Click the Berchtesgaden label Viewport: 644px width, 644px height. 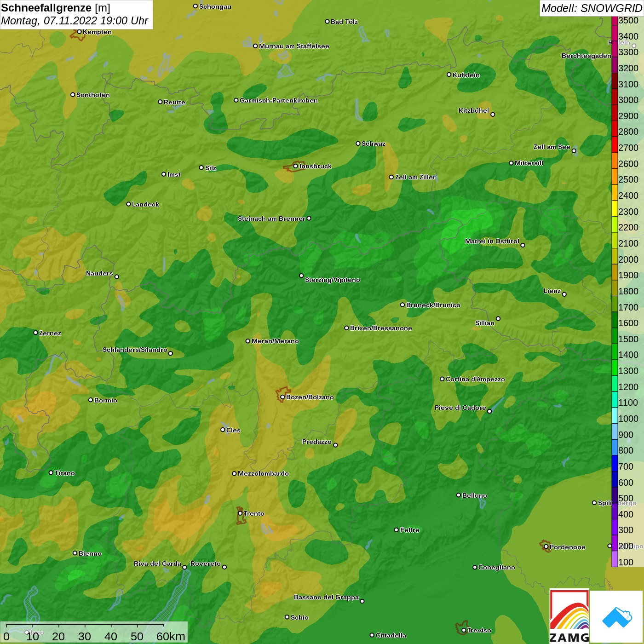(x=586, y=56)
